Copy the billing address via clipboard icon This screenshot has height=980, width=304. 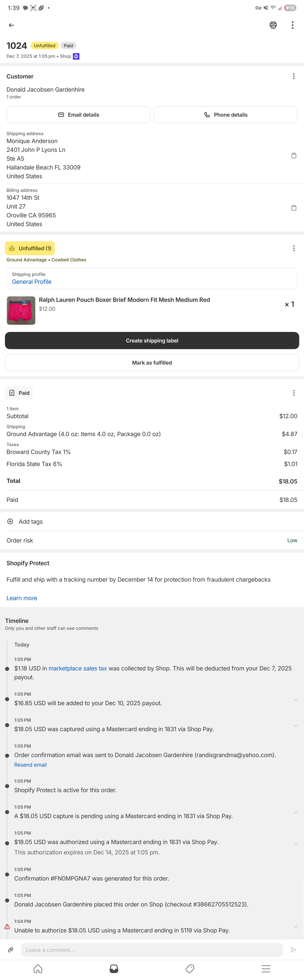point(293,208)
